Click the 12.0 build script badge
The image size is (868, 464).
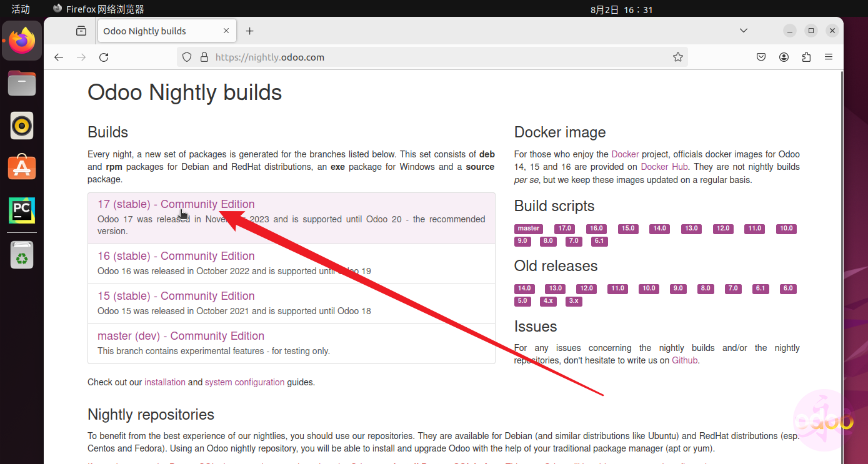click(723, 229)
